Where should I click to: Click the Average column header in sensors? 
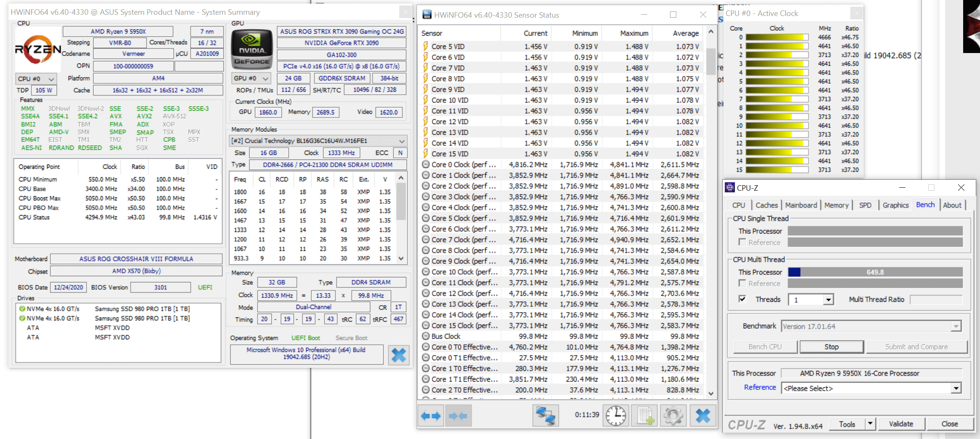(x=678, y=33)
